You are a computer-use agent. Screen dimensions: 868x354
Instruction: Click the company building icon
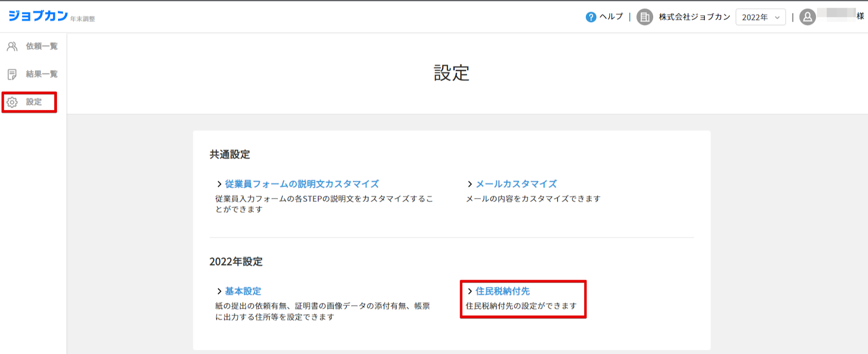(x=644, y=17)
